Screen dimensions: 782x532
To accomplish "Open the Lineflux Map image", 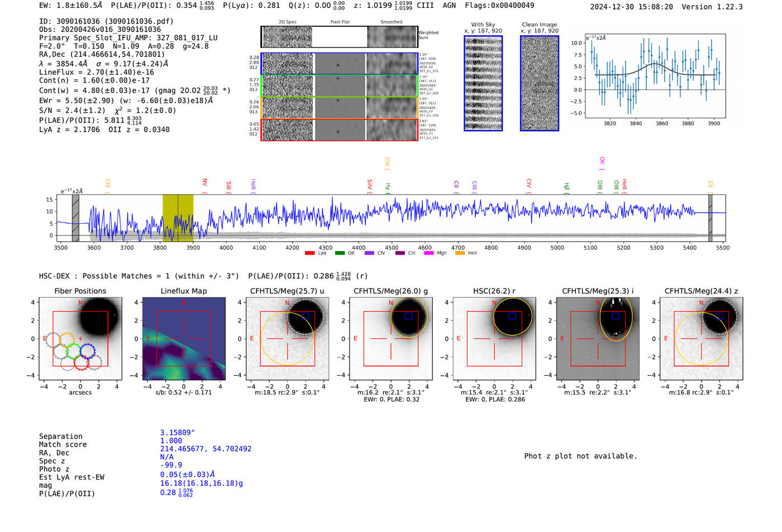I will pos(184,338).
